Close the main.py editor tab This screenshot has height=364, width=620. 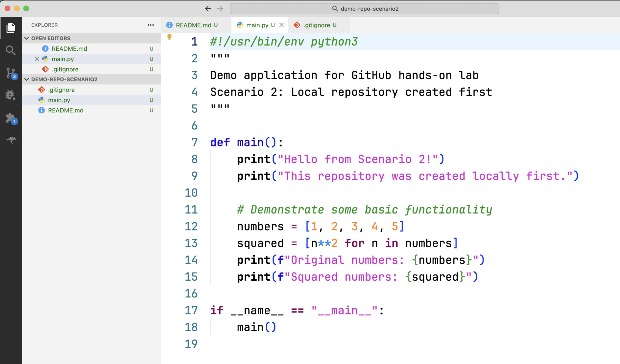(x=281, y=25)
